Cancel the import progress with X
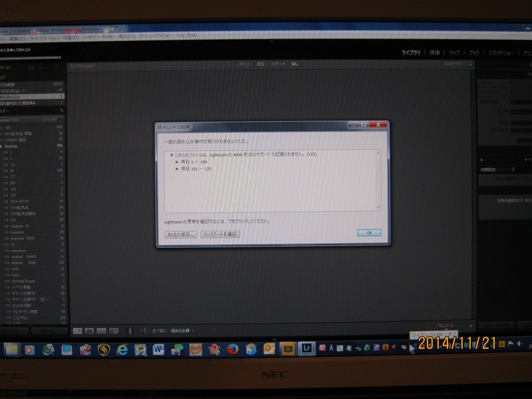Screen dimensions: 532x399 point(60,58)
